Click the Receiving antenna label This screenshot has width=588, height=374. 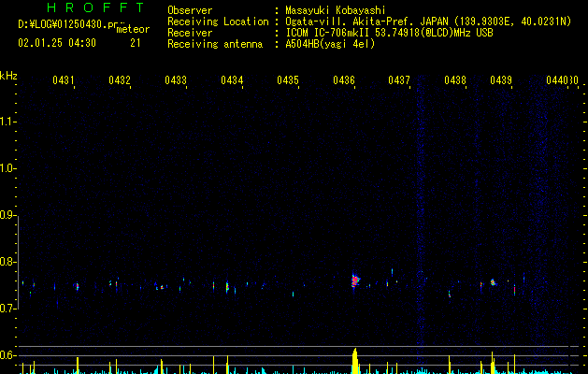click(x=215, y=44)
